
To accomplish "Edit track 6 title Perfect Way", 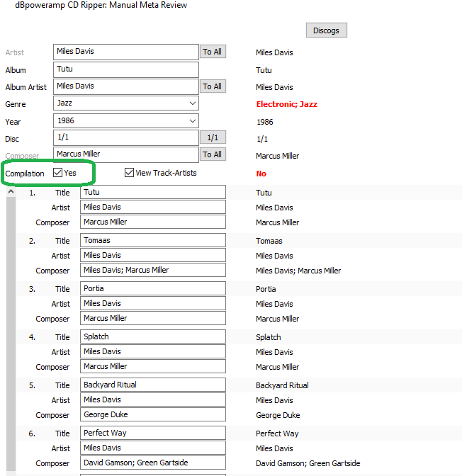I will [x=152, y=433].
